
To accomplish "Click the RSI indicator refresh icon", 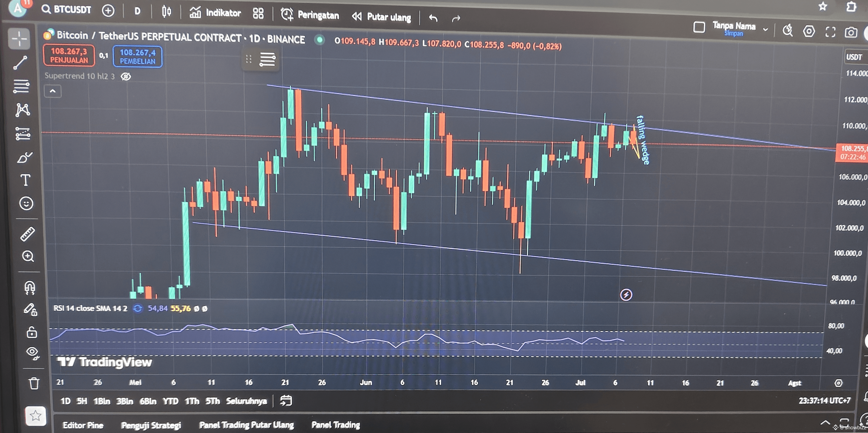I will click(137, 308).
